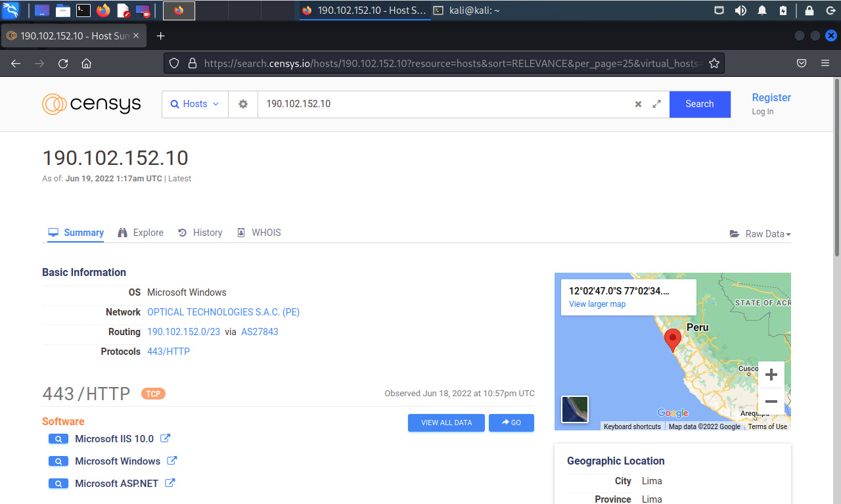Click the search settings gear icon

(x=243, y=104)
